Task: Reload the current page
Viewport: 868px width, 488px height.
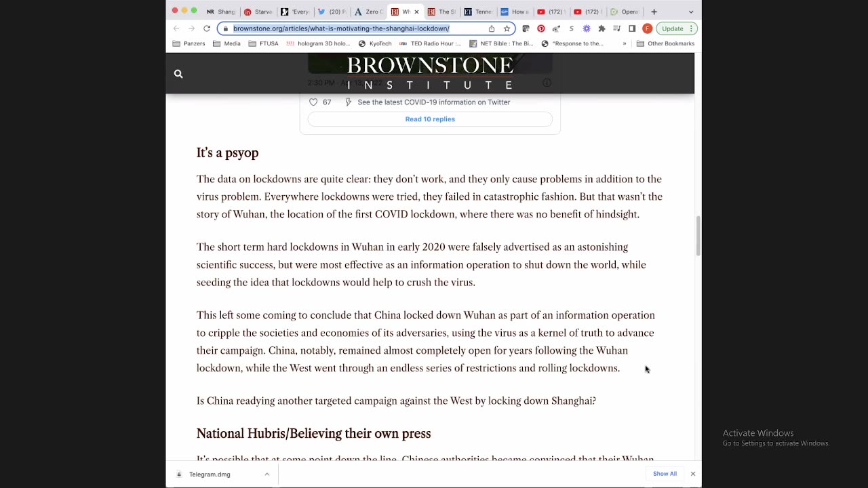Action: pyautogui.click(x=207, y=28)
